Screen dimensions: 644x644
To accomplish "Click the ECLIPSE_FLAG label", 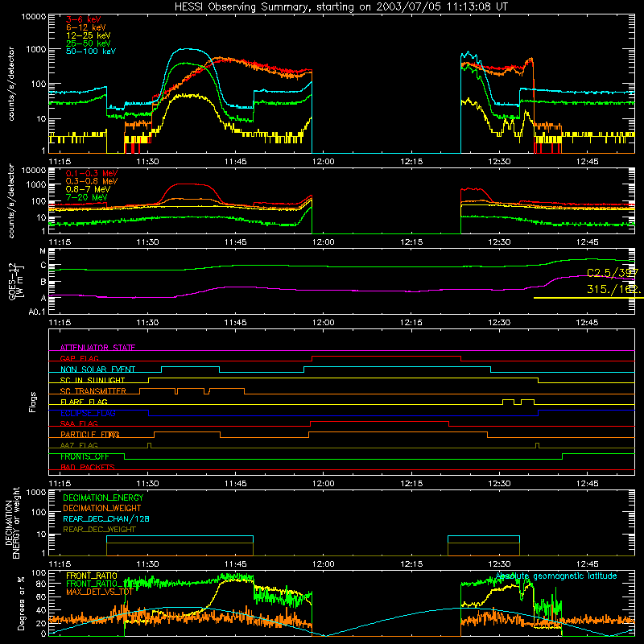I will pyautogui.click(x=88, y=413).
